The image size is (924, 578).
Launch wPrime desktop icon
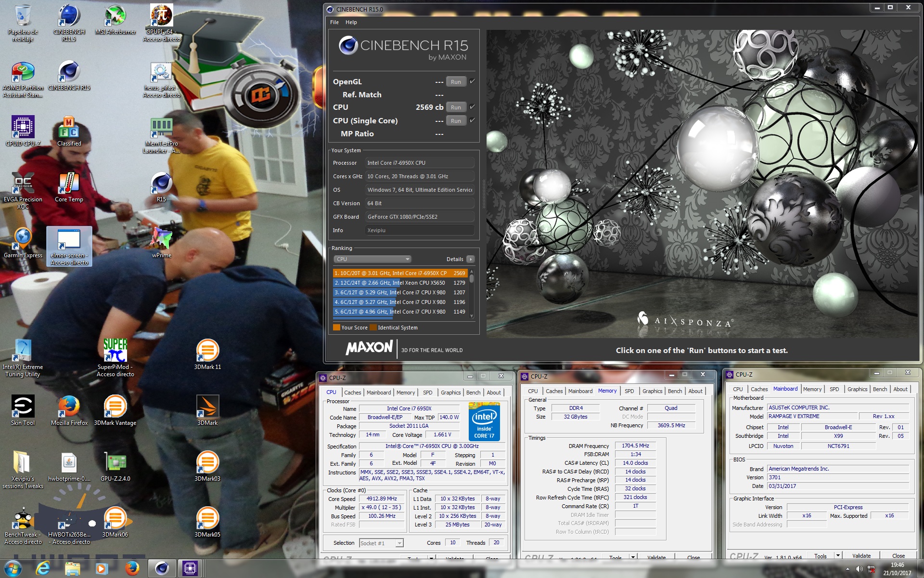click(x=162, y=243)
